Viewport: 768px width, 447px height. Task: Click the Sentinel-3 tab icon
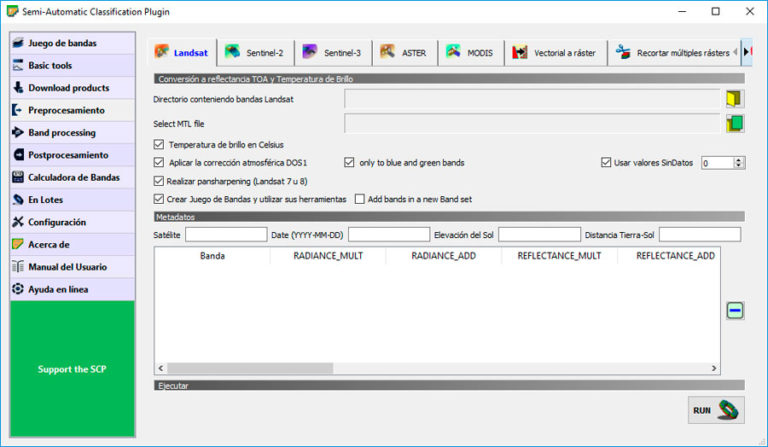click(x=310, y=51)
